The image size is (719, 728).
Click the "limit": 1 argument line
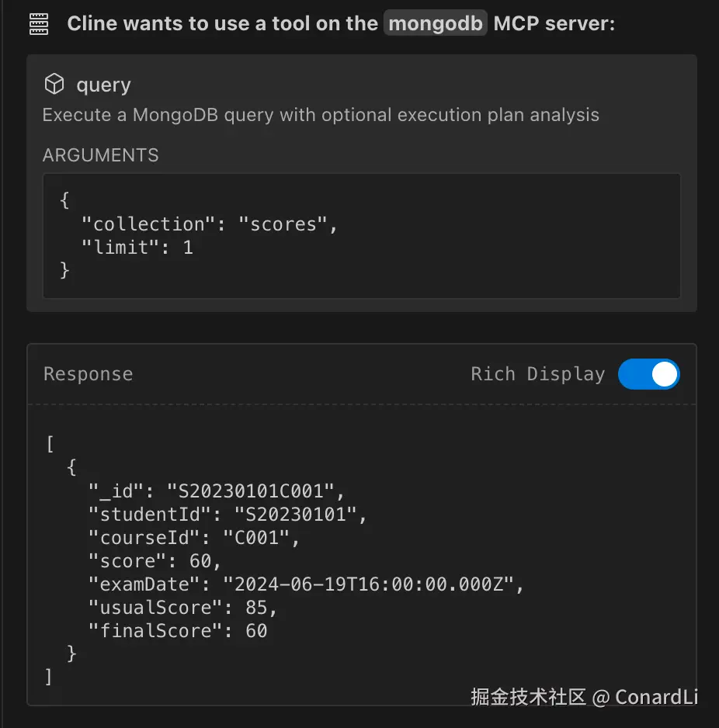(x=137, y=248)
